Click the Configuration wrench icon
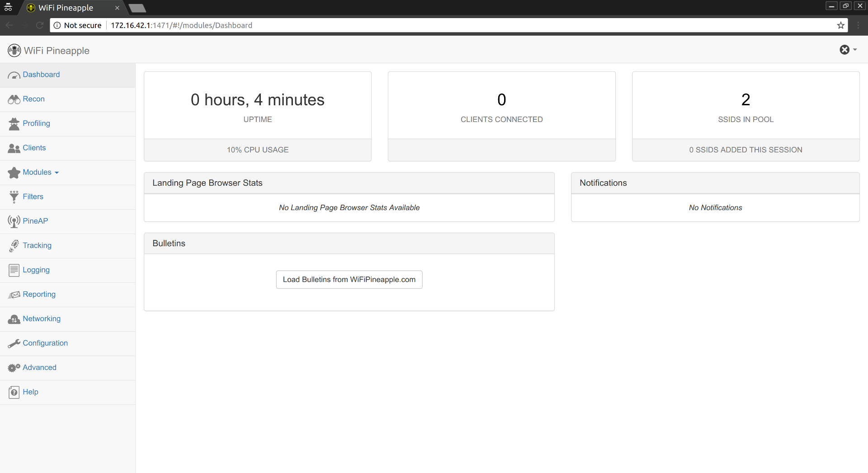 [14, 343]
